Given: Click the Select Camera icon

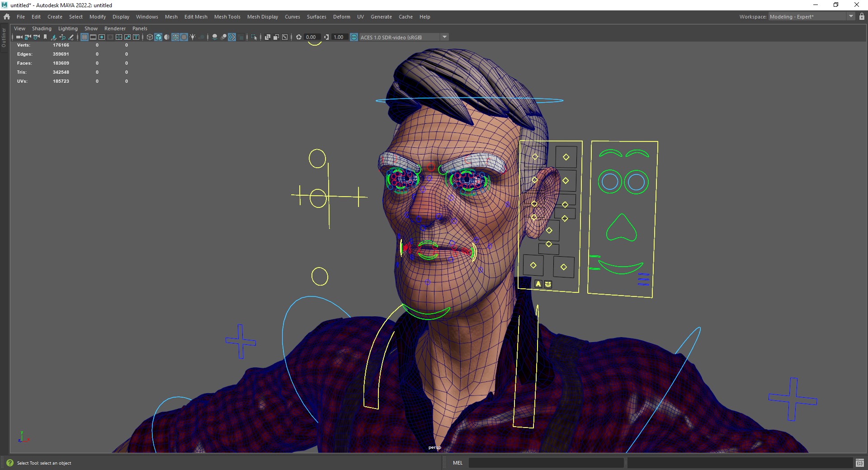Looking at the screenshot, I should point(19,37).
